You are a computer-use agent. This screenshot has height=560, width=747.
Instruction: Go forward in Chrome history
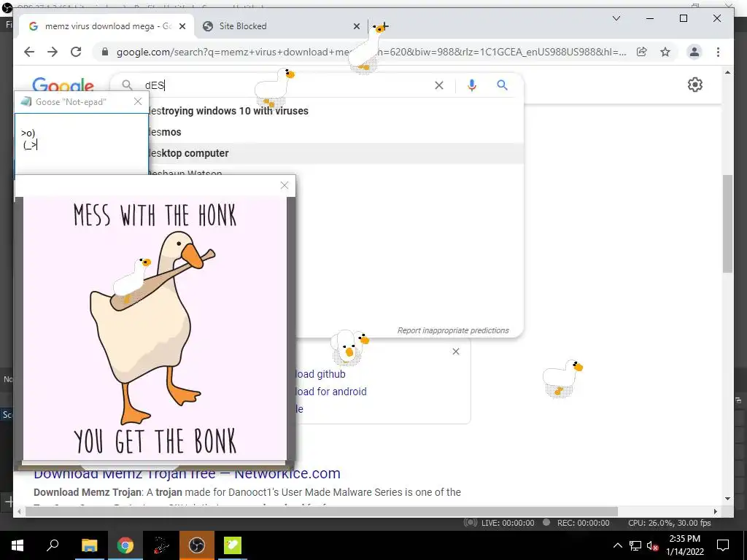(53, 52)
